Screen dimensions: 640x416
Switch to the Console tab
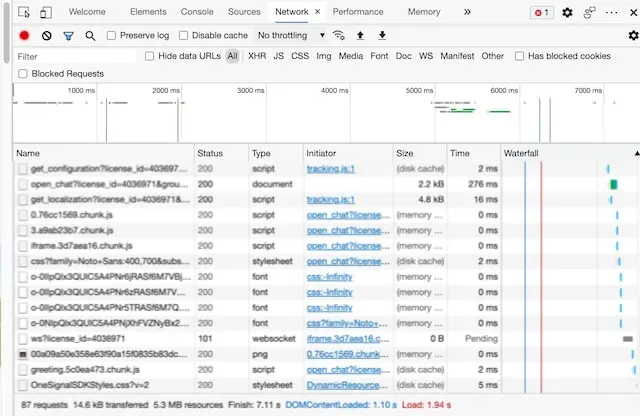point(197,12)
